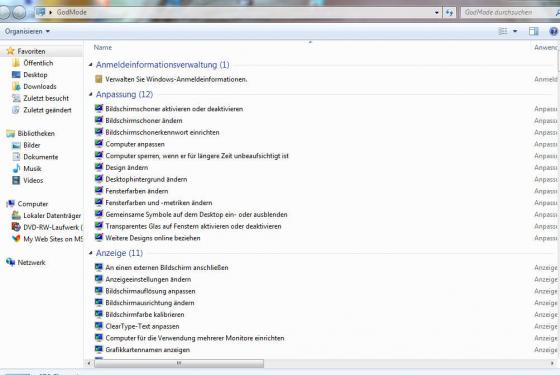The height and width of the screenshot is (375, 560).
Task: Sort by the Name column header
Action: pos(103,48)
